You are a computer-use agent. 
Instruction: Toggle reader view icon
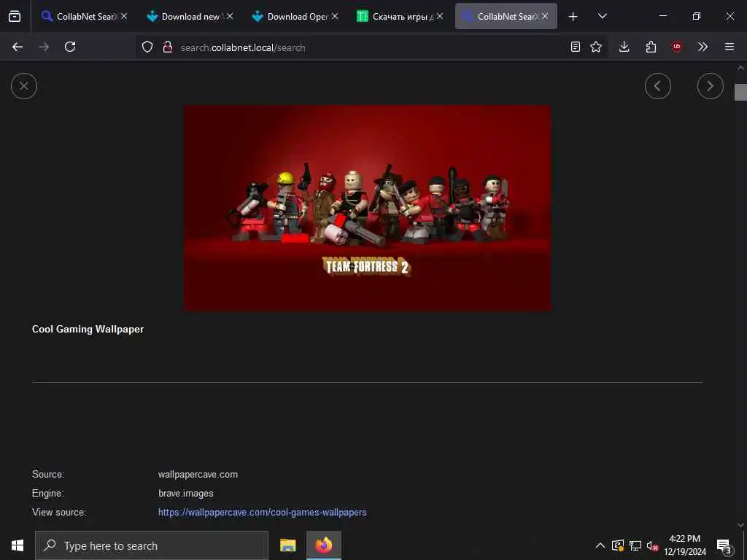pyautogui.click(x=576, y=47)
